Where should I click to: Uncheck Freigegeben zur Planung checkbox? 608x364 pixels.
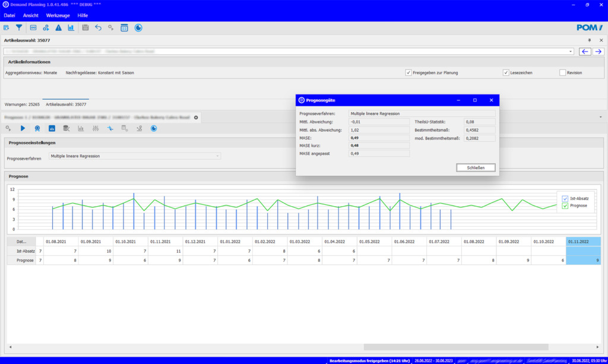(408, 72)
